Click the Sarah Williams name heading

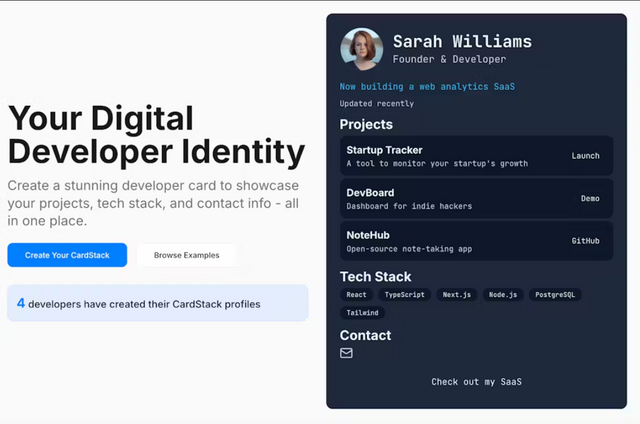(x=462, y=42)
